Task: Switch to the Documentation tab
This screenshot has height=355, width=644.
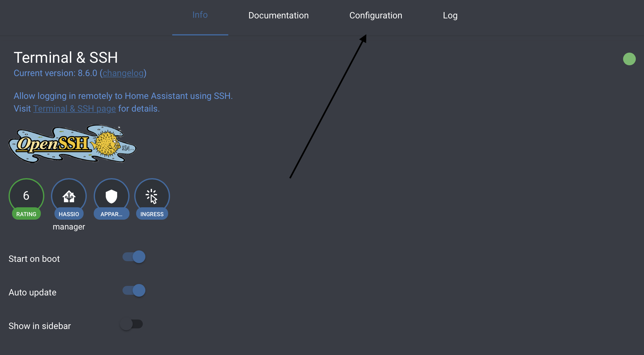Action: click(x=279, y=16)
